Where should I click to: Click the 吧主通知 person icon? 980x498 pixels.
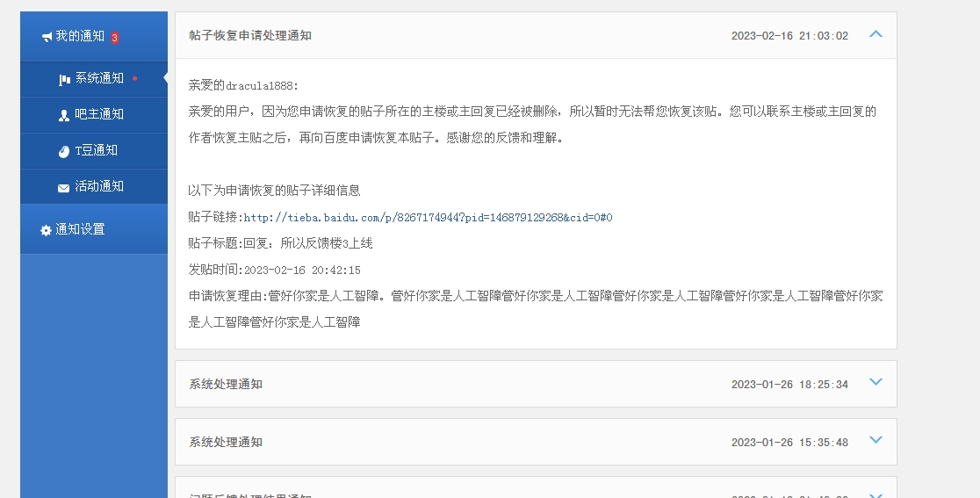point(64,115)
